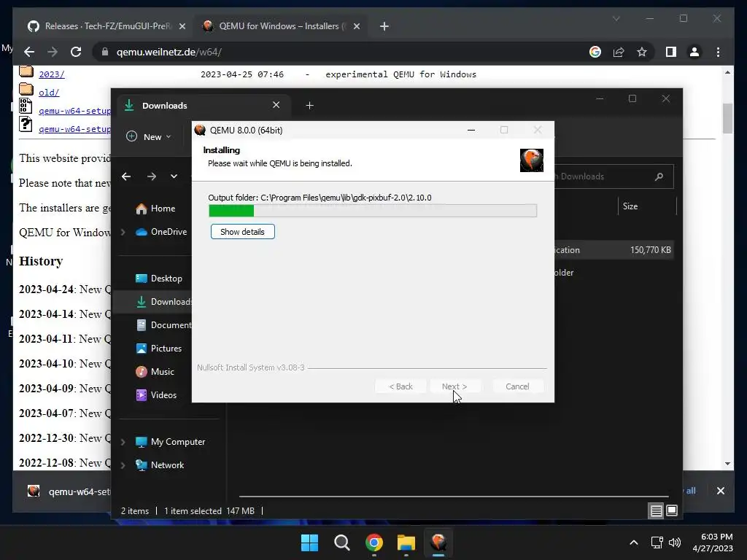Open Chrome three-dot menu

click(x=718, y=52)
